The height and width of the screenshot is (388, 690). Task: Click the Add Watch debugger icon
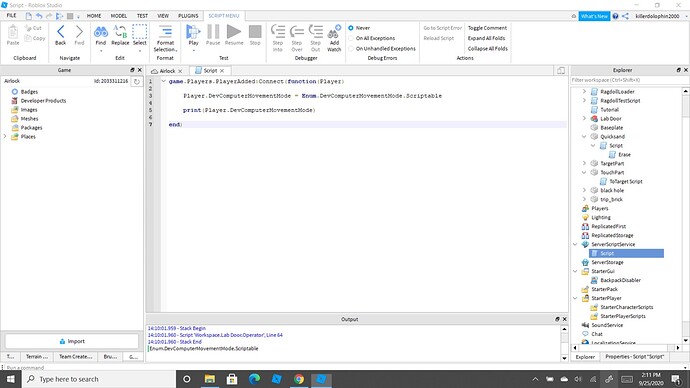pos(334,32)
